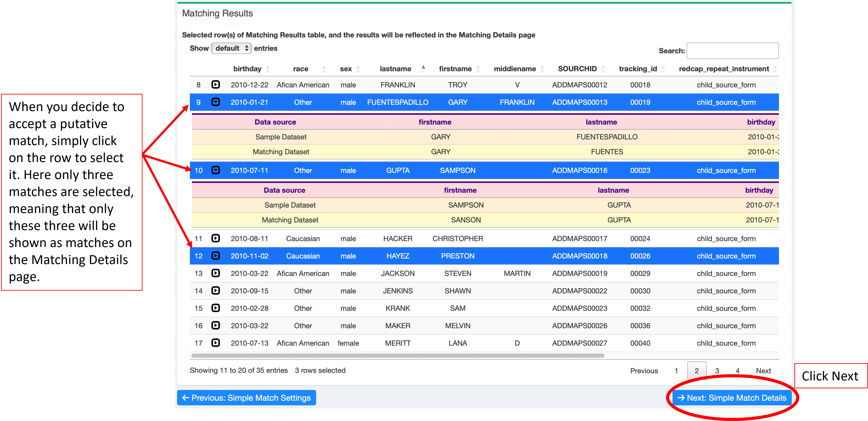This screenshot has width=868, height=421.
Task: Click female sex cell in MERITT row
Action: [x=348, y=343]
